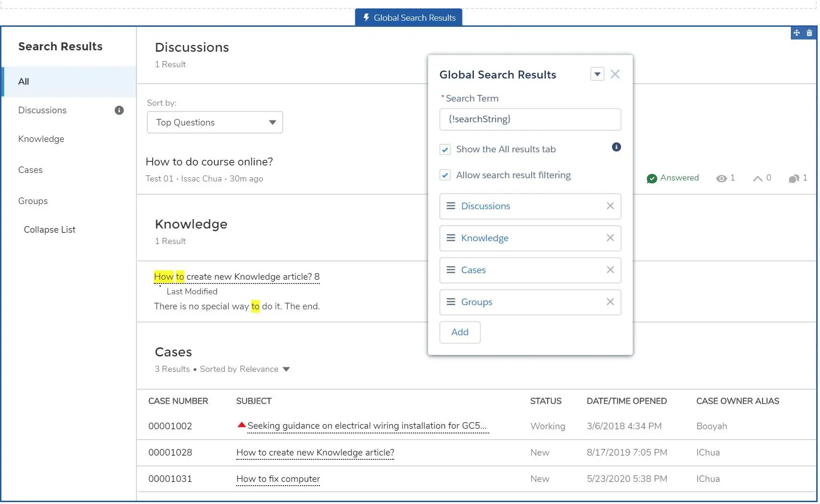820x504 pixels.
Task: Click the drag handle for Groups item
Action: (x=451, y=302)
